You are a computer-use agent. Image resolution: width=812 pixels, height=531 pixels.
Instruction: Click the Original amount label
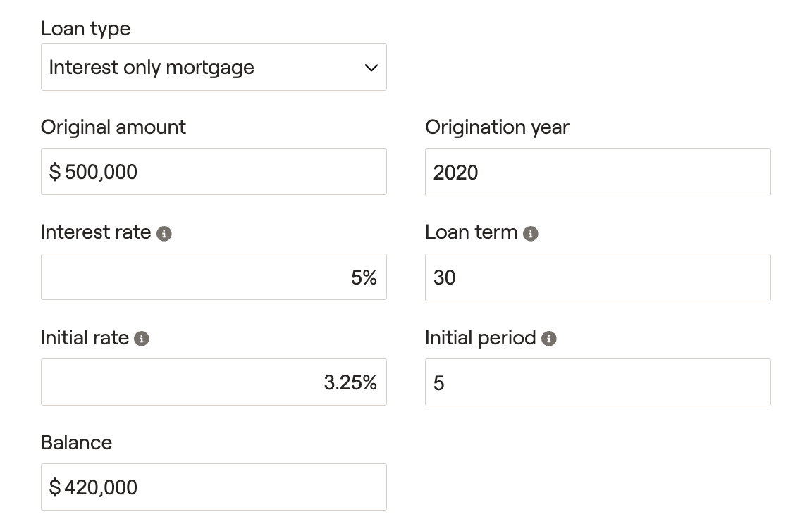[x=113, y=128]
